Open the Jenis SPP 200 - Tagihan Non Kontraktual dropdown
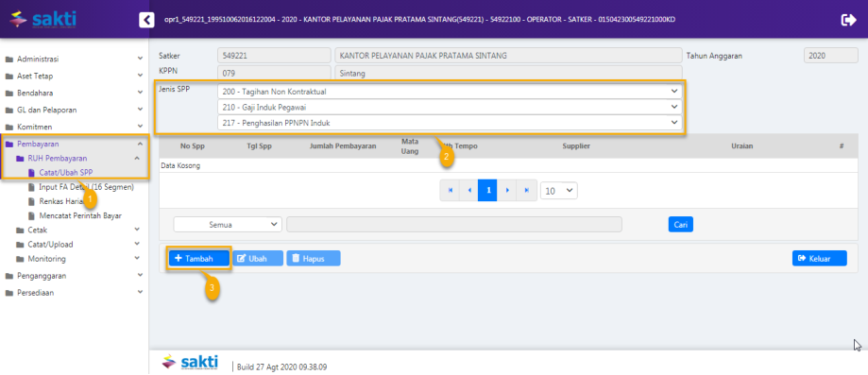The height and width of the screenshot is (375, 868). point(450,91)
